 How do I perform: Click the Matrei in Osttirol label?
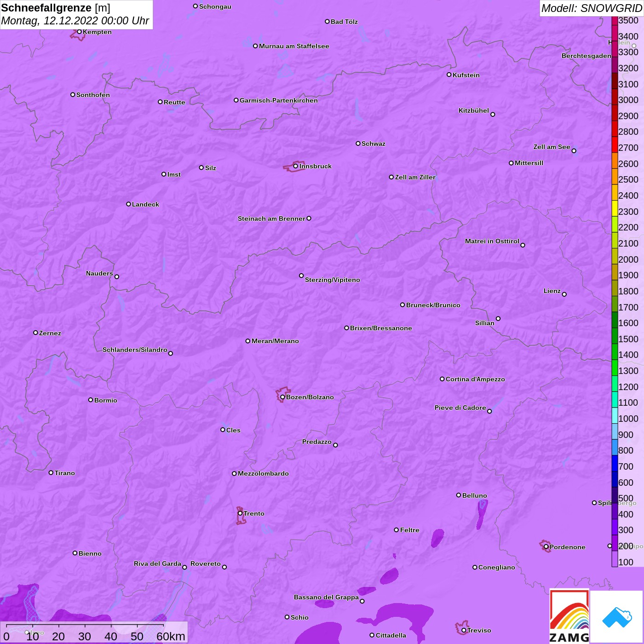click(492, 241)
